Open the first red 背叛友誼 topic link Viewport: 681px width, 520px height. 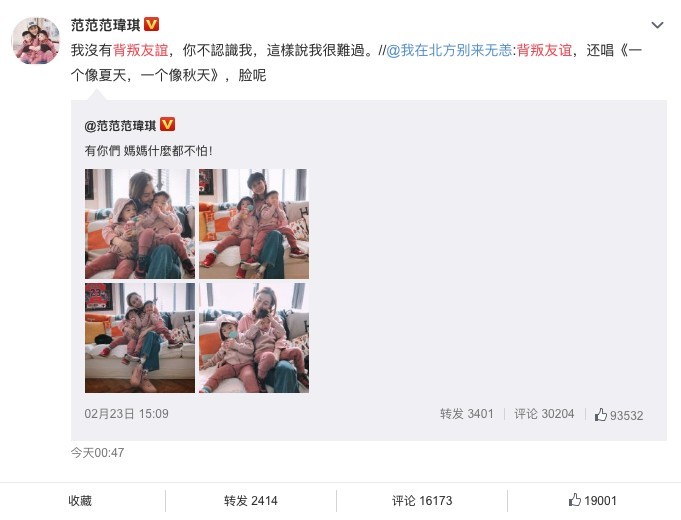pyautogui.click(x=141, y=50)
